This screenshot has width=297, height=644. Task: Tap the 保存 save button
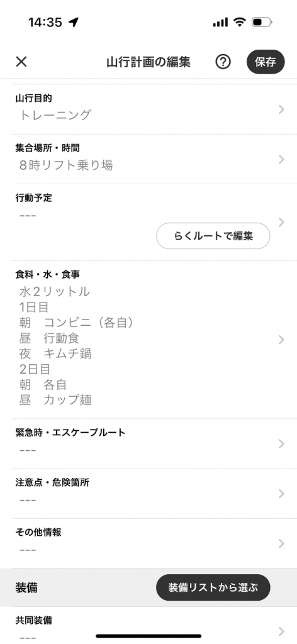[266, 62]
